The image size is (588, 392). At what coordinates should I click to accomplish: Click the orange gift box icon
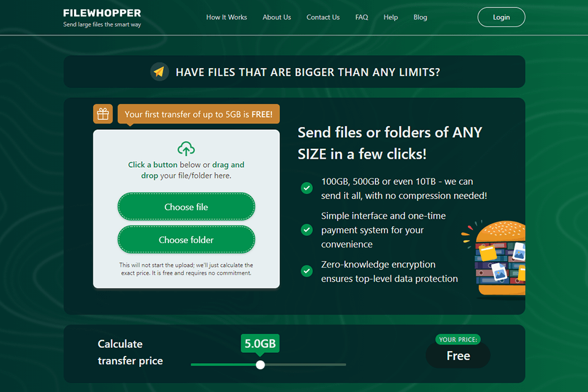103,114
